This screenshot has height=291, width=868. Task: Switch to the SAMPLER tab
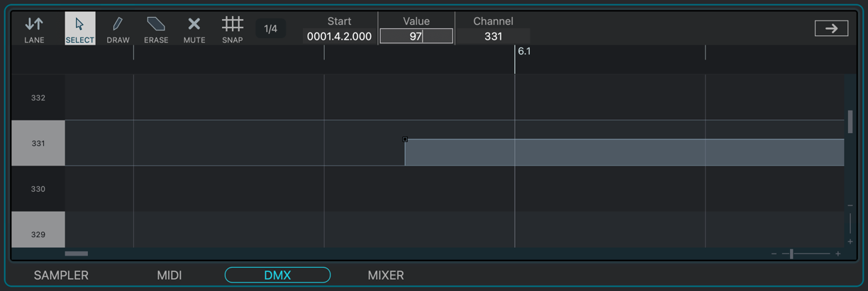[x=61, y=275]
